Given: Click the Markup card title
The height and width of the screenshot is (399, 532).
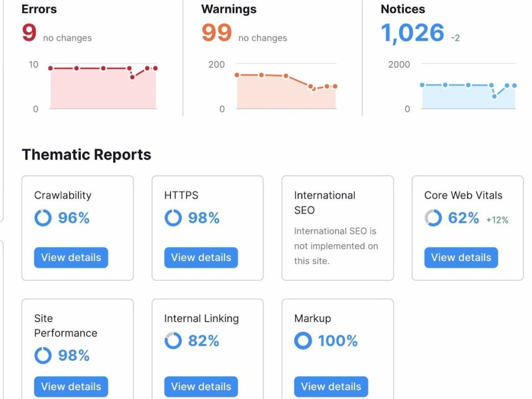Looking at the screenshot, I should coord(312,319).
